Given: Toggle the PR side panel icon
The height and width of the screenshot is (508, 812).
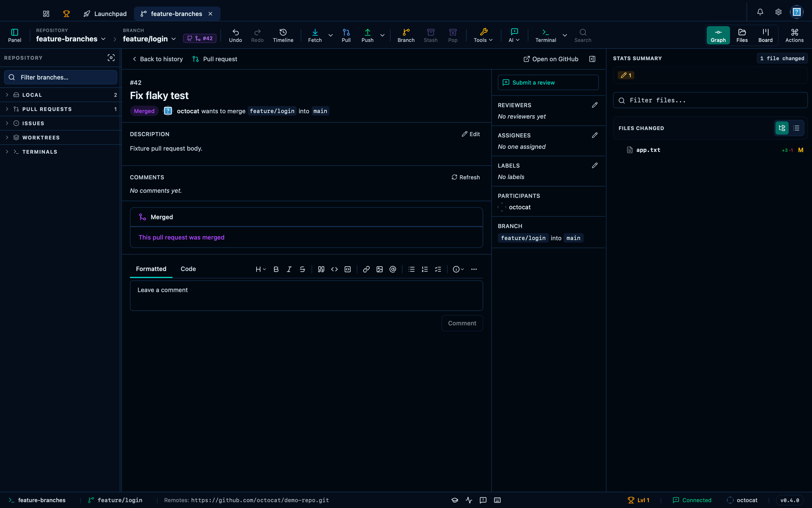Looking at the screenshot, I should tap(592, 59).
